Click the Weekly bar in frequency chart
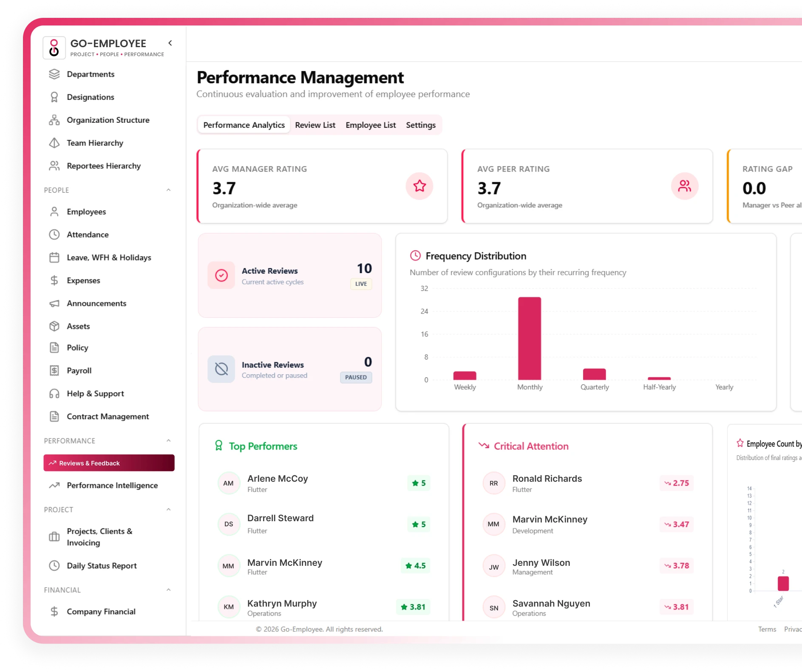 [x=465, y=376]
